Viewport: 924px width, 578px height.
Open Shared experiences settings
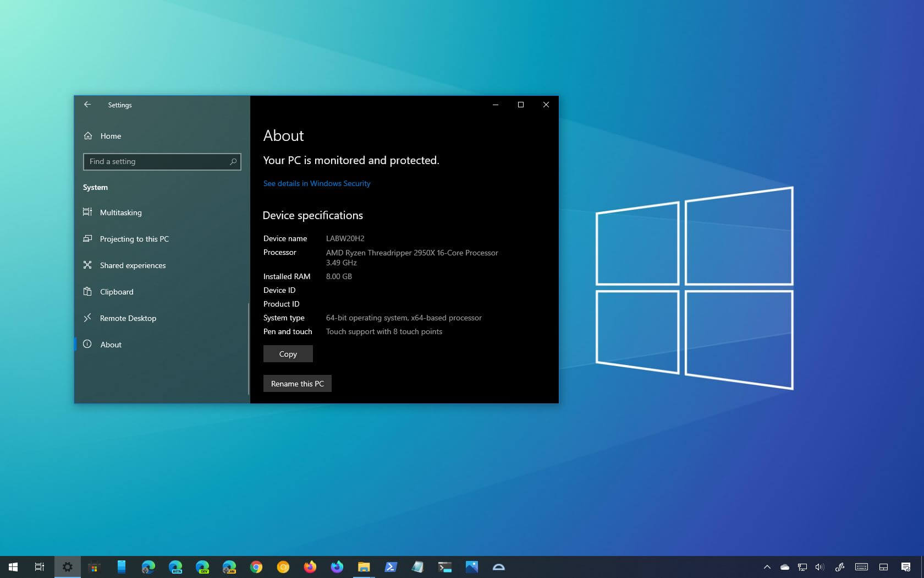(133, 265)
